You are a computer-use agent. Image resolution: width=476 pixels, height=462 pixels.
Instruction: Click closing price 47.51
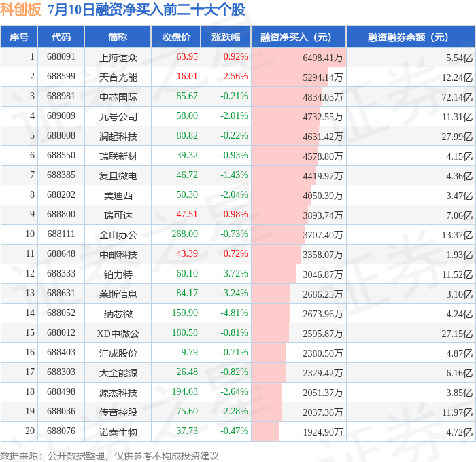[x=187, y=215]
